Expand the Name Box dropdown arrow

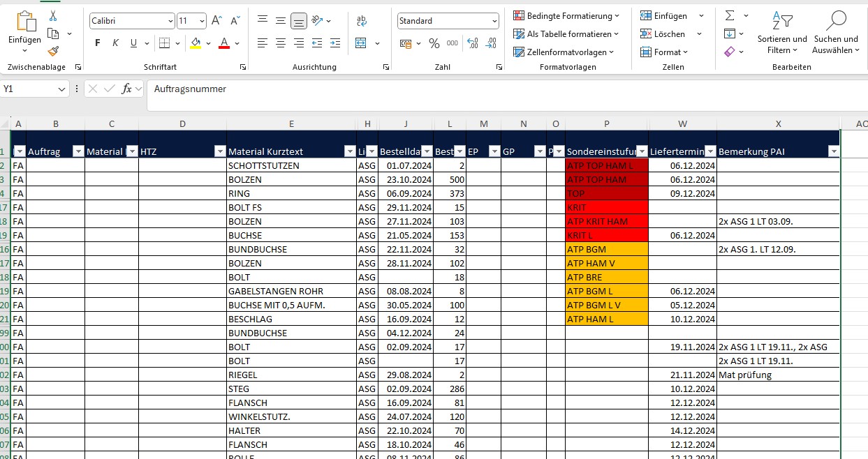point(63,89)
